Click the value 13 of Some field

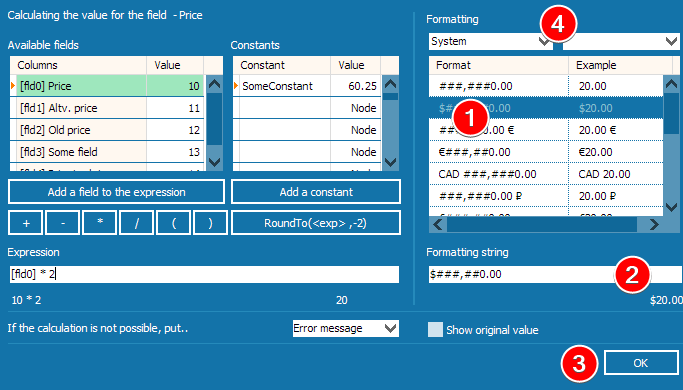point(175,152)
